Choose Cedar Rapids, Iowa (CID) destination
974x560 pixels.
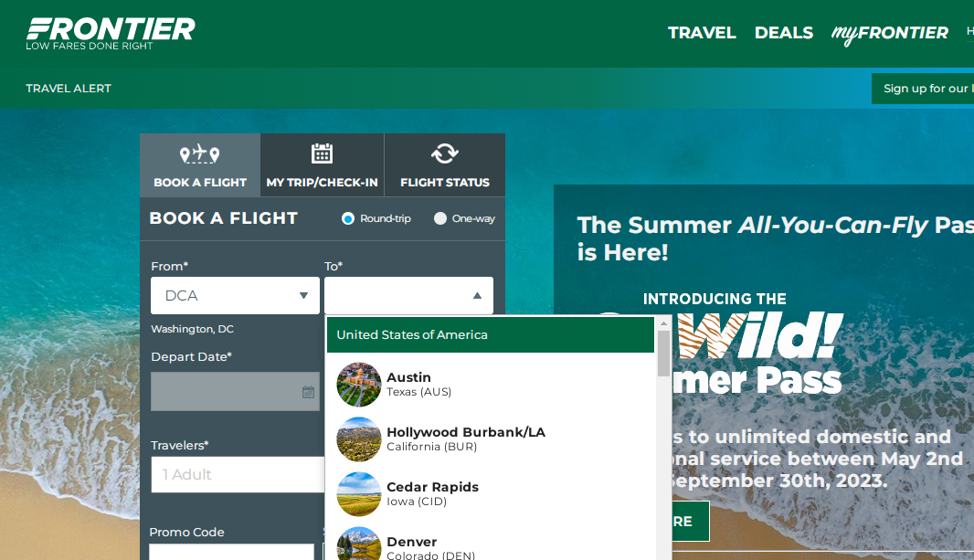[x=491, y=493]
